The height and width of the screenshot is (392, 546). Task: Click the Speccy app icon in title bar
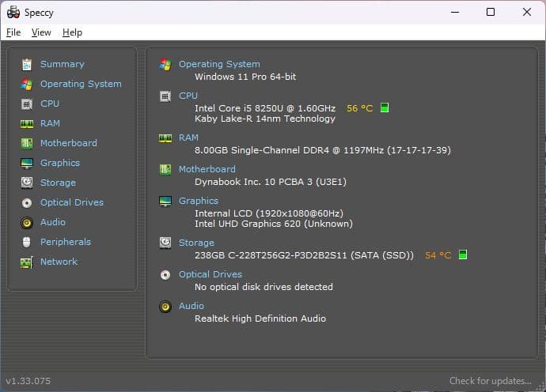(13, 13)
